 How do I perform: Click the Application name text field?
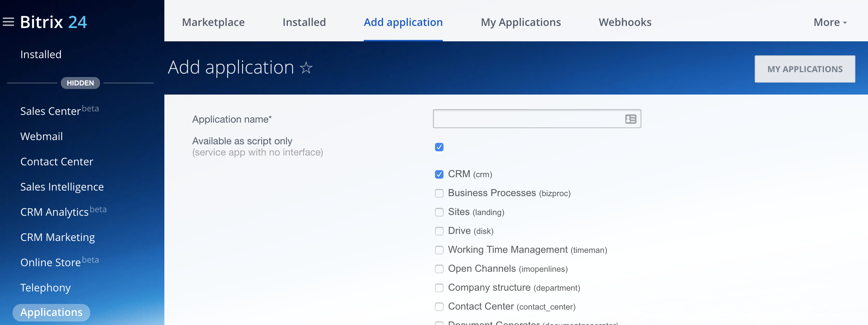click(x=537, y=119)
